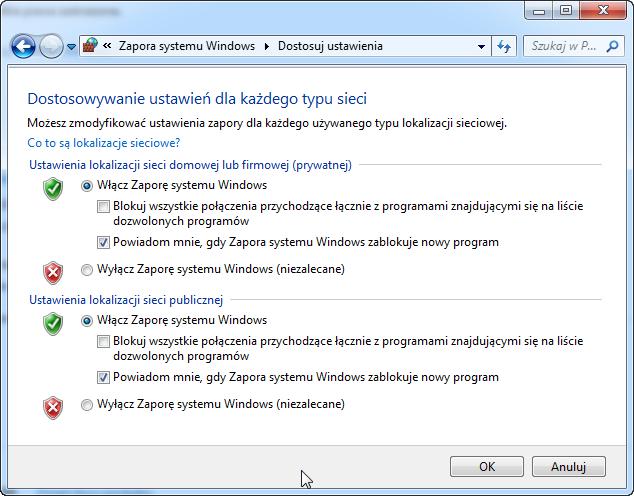Screen dimensions: 634x496
Task: Close the window with red X
Action: point(603,11)
